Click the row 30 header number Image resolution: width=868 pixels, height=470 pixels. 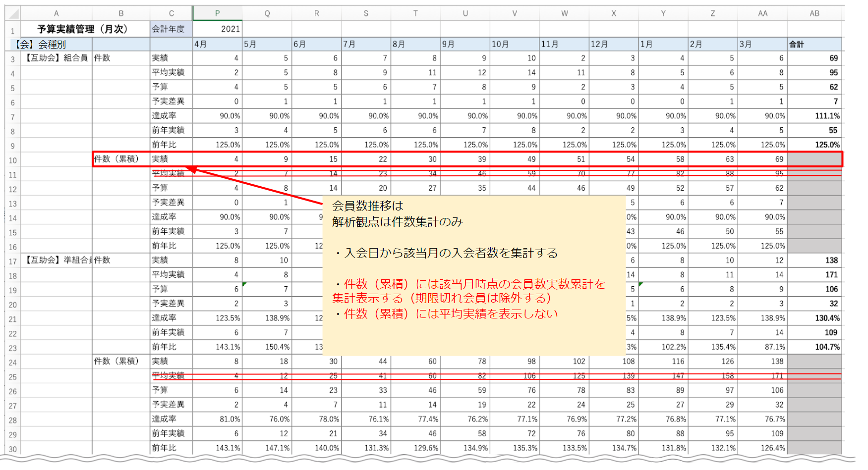pos(12,449)
